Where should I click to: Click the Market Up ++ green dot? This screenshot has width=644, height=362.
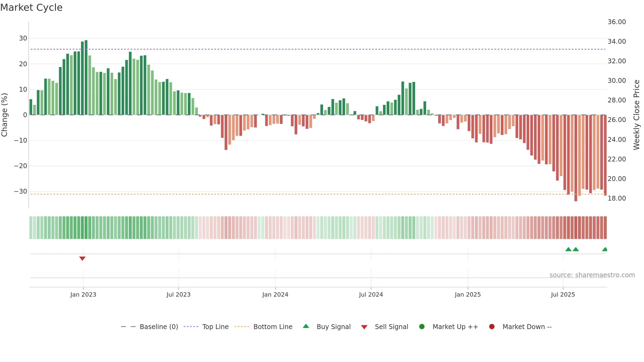coord(422,327)
